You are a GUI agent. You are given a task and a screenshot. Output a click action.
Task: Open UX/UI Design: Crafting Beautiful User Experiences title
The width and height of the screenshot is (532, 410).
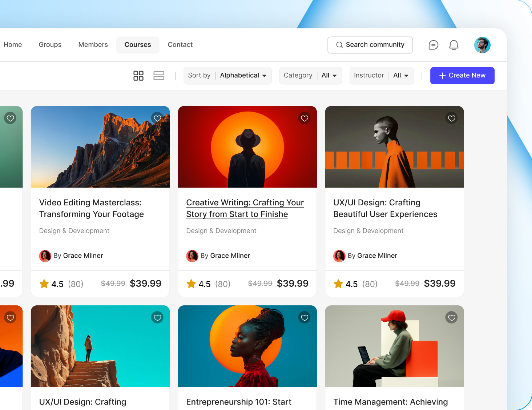point(385,208)
